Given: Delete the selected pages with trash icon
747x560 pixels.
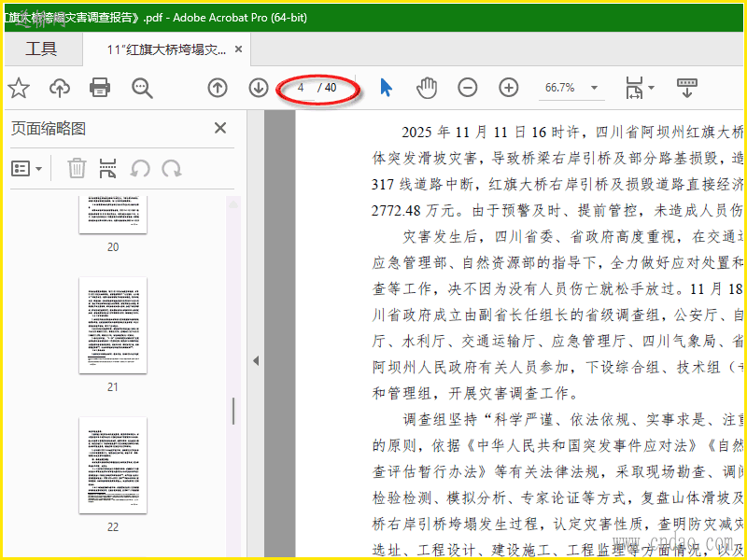Looking at the screenshot, I should point(77,169).
